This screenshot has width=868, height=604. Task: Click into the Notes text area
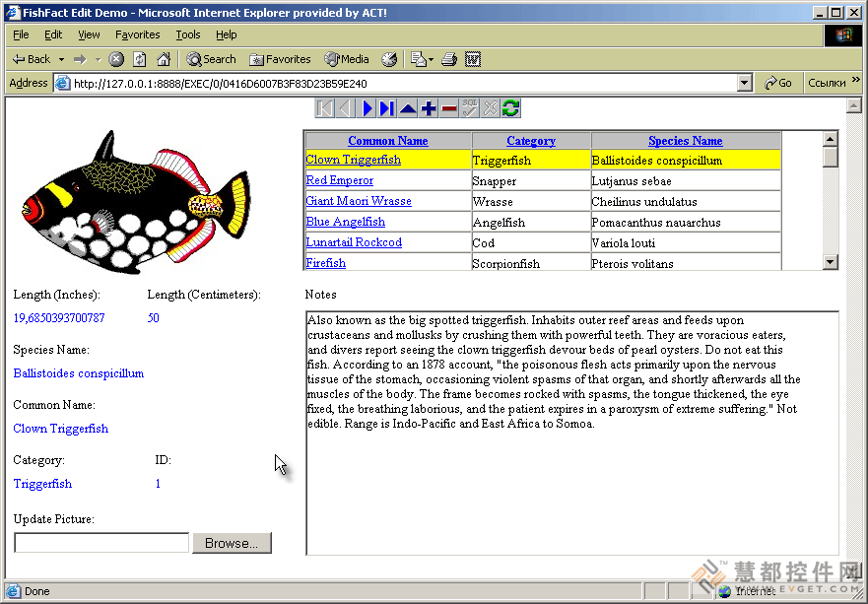(571, 433)
